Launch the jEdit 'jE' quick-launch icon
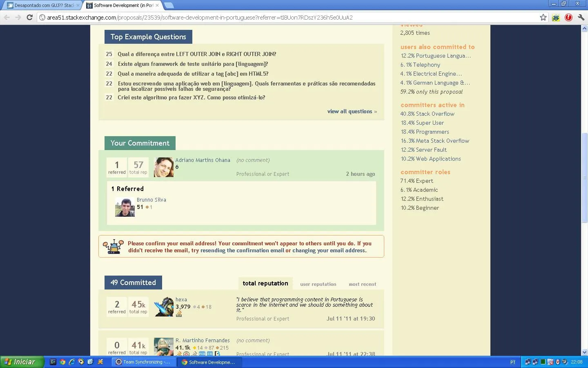 100,362
